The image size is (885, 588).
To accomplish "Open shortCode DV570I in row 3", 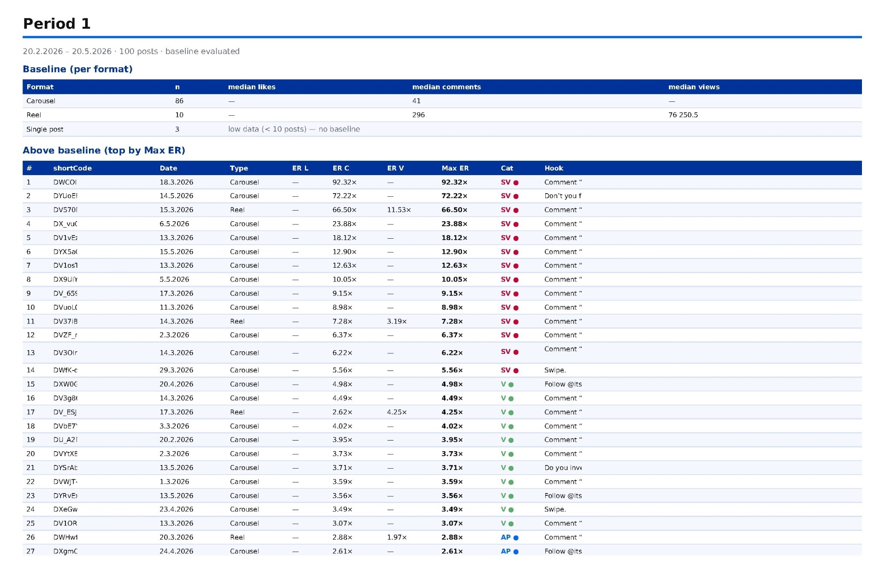I will point(65,210).
